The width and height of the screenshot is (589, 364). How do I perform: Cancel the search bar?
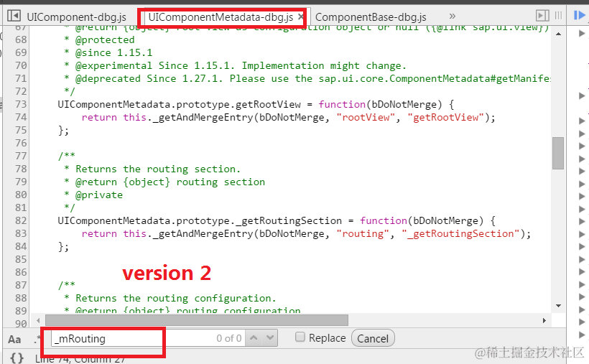point(373,338)
